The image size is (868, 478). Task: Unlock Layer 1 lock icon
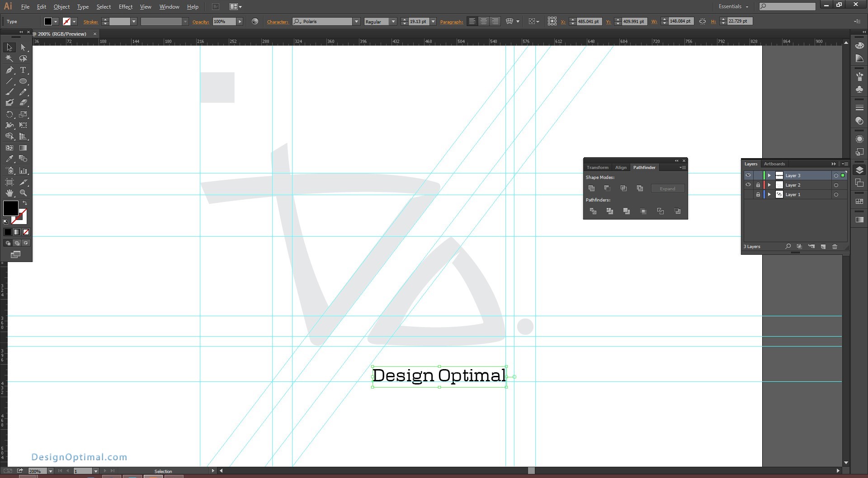point(758,194)
